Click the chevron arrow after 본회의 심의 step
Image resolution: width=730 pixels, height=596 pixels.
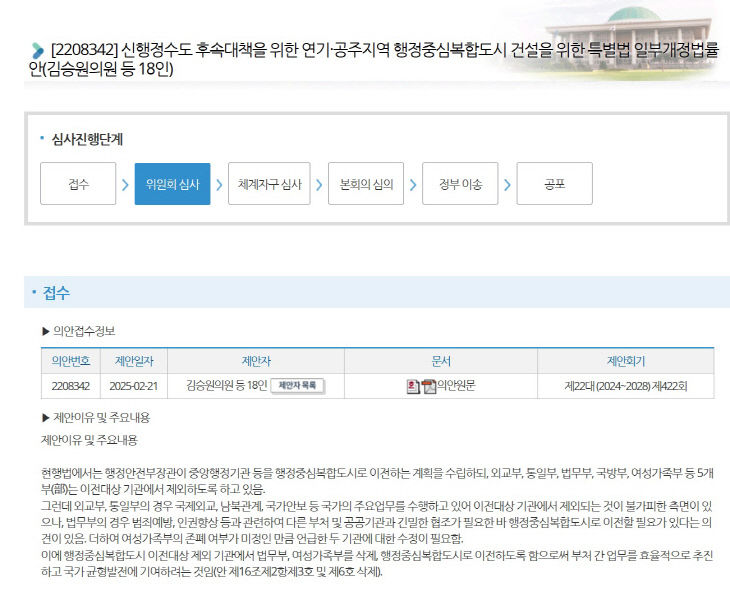(x=413, y=184)
